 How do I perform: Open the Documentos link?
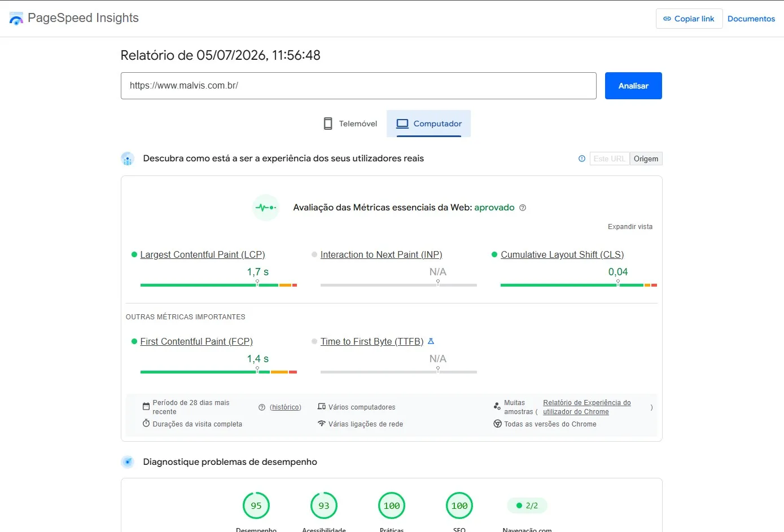tap(751, 19)
